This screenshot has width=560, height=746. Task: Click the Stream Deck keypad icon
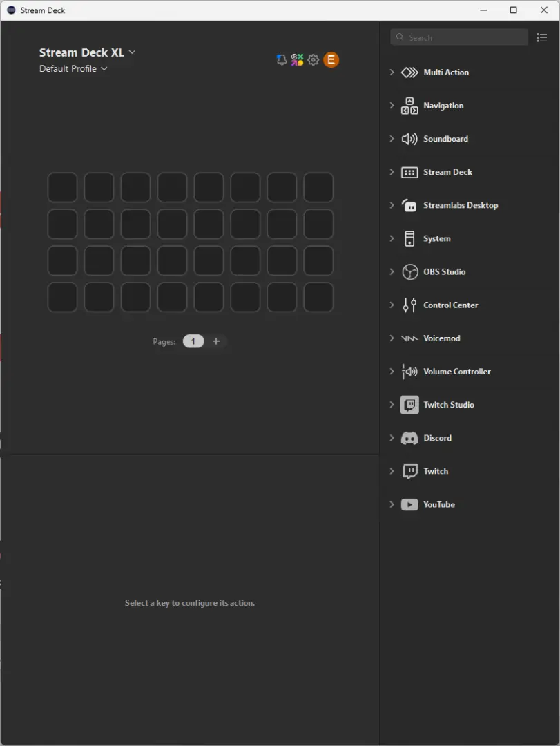[x=409, y=172]
